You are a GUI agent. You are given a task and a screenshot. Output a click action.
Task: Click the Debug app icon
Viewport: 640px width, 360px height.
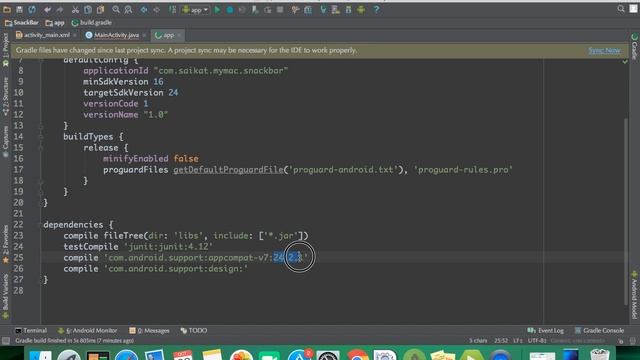230,9
